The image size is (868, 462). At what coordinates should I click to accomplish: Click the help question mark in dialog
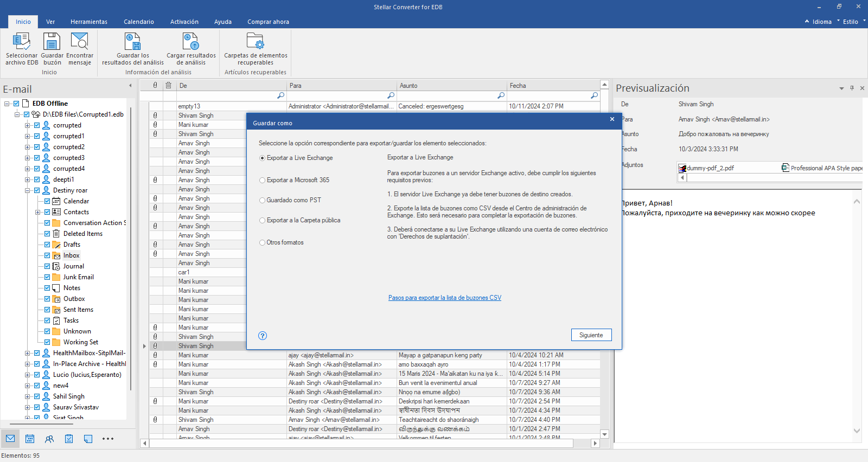[263, 336]
